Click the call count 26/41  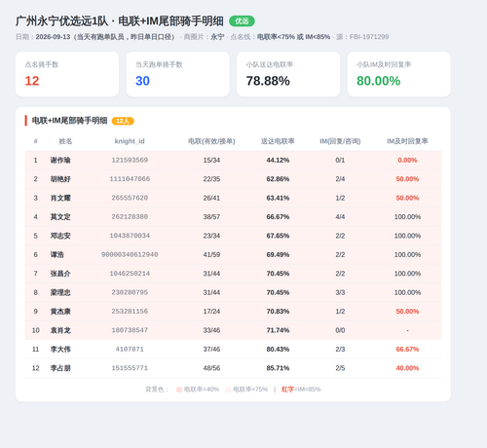(x=211, y=198)
